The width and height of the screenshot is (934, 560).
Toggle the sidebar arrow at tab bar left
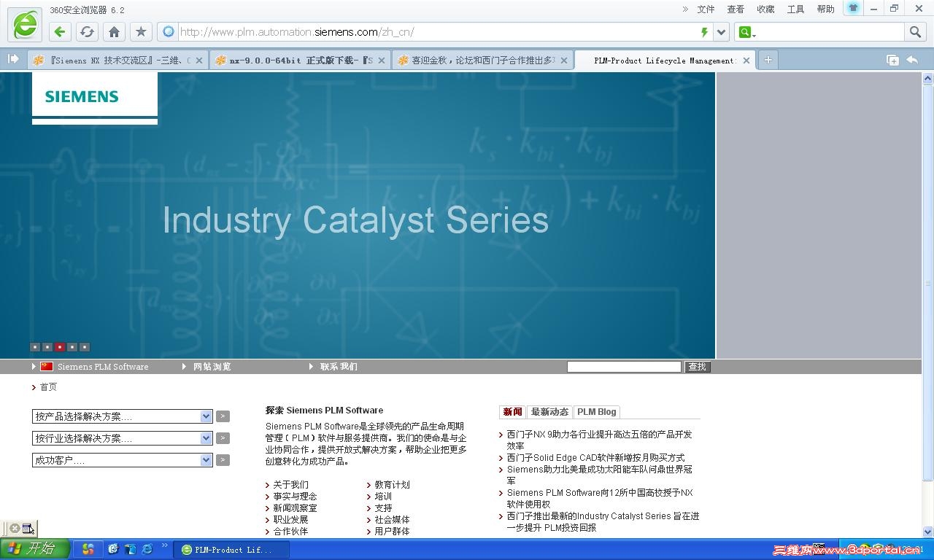click(x=12, y=59)
